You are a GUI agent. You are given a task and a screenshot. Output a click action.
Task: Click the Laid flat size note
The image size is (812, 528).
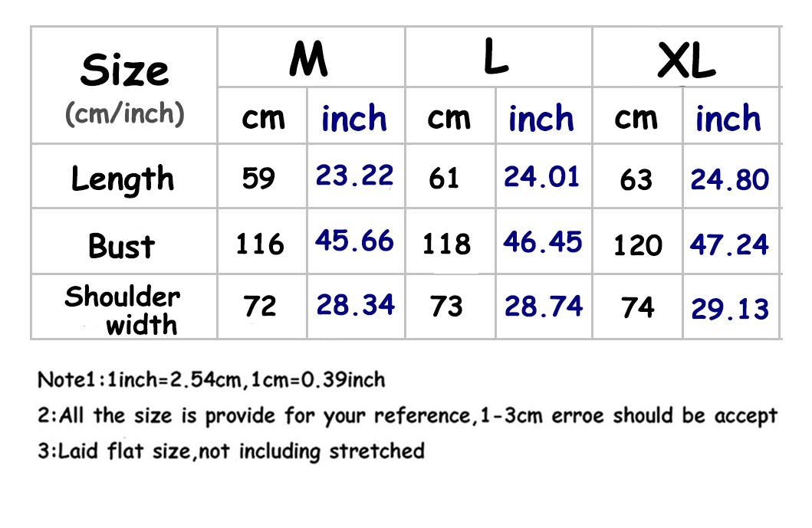coord(231,451)
